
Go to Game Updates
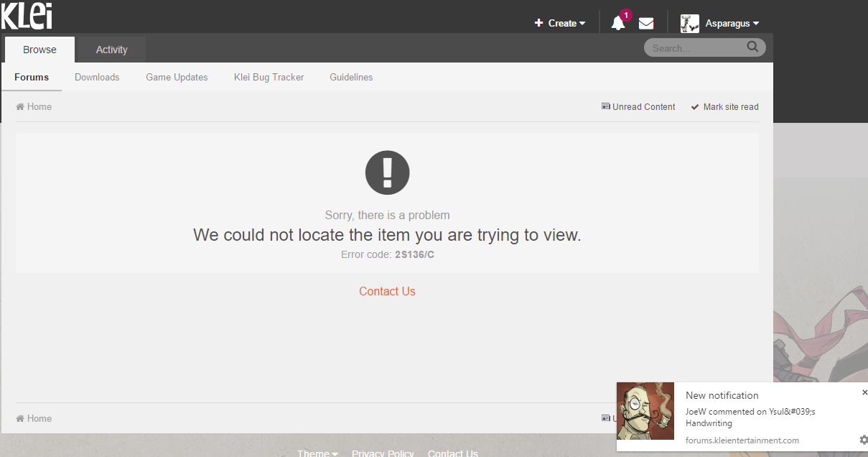pyautogui.click(x=177, y=77)
